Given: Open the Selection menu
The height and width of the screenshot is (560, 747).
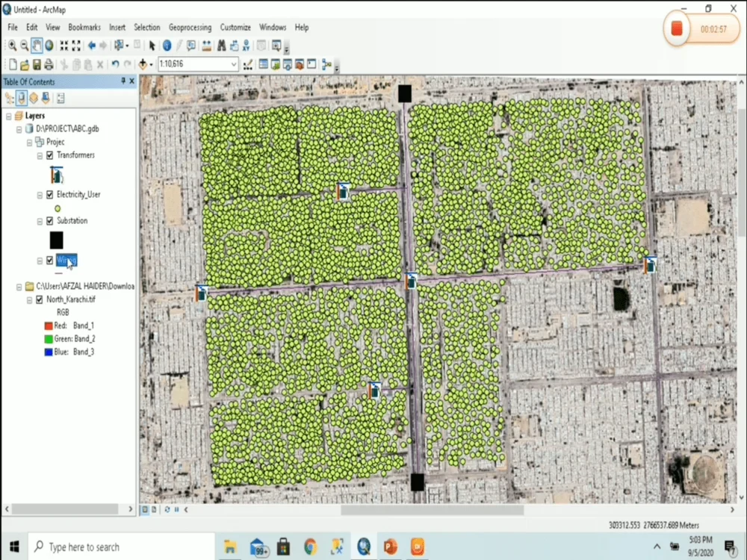Looking at the screenshot, I should pyautogui.click(x=147, y=27).
